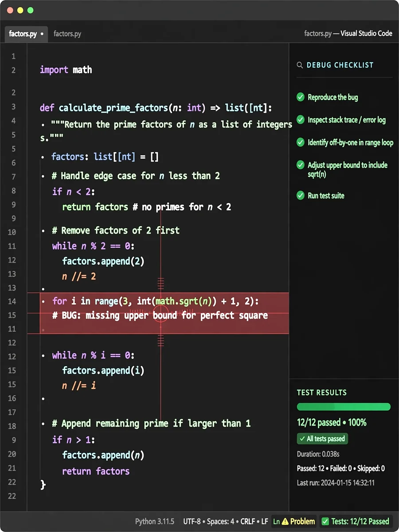Click the green check icon beside Tests: 12/12 Passed
Image resolution: width=399 pixels, height=532 pixels.
(325, 521)
